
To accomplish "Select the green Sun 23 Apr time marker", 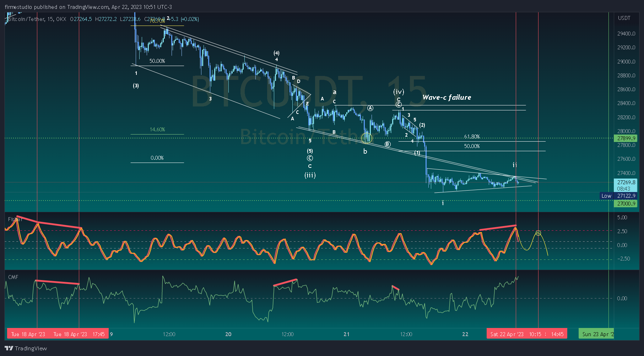I will (597, 334).
